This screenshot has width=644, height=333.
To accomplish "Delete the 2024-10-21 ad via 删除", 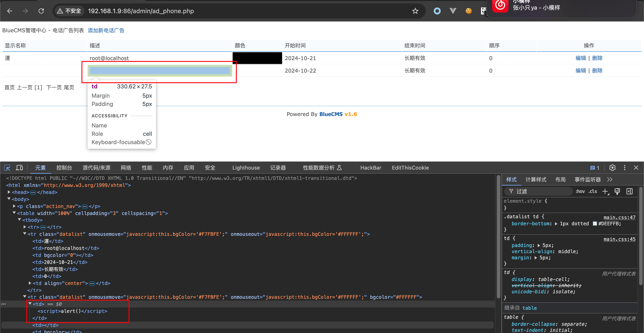I will pos(597,58).
